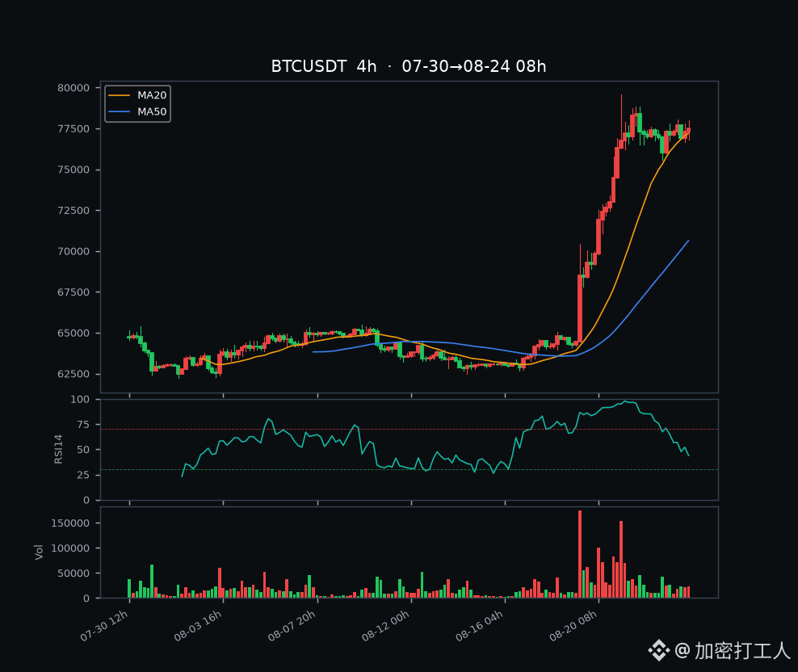Click the orange MA20 legend line swatch
Image resolution: width=798 pixels, height=672 pixels.
coord(120,95)
